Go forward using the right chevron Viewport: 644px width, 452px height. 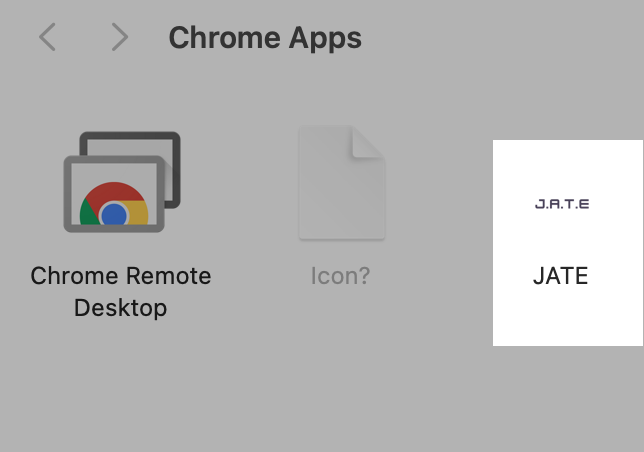(x=120, y=38)
